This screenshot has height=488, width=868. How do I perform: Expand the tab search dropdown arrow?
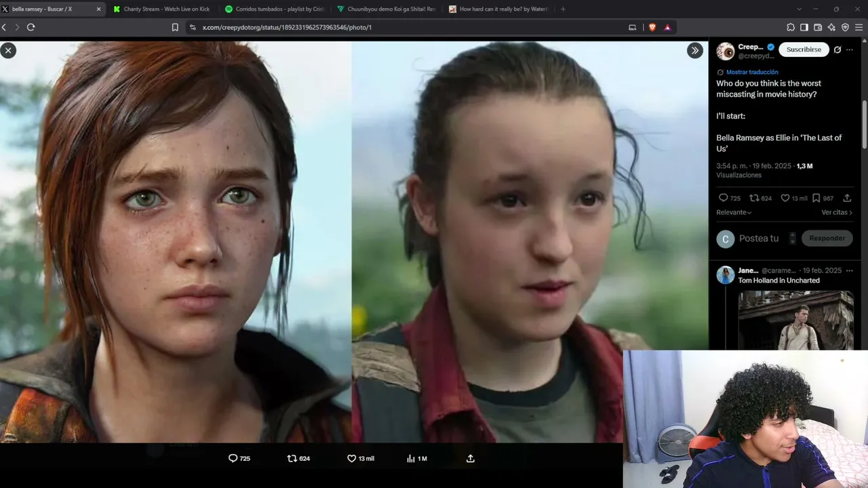point(799,9)
